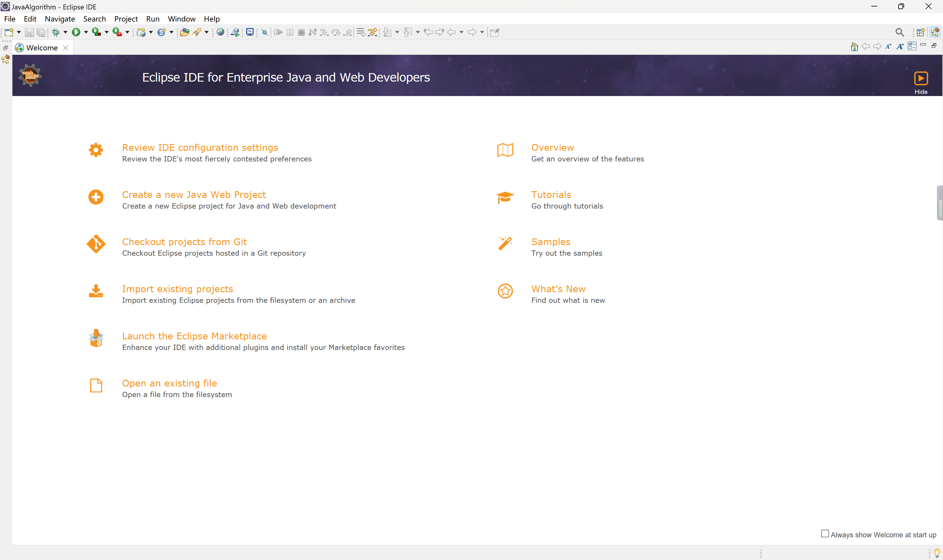The width and height of the screenshot is (943, 560).
Task: Expand the New wizard dropdown arrow
Action: [19, 32]
